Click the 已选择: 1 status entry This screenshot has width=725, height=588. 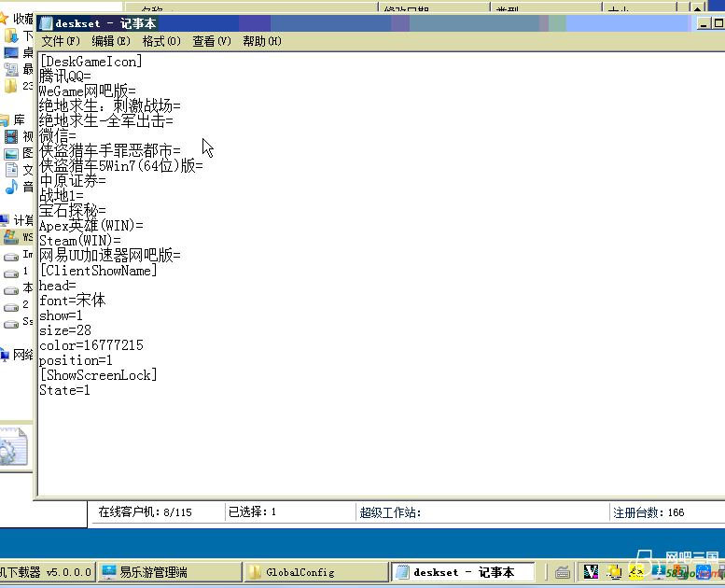pyautogui.click(x=253, y=511)
